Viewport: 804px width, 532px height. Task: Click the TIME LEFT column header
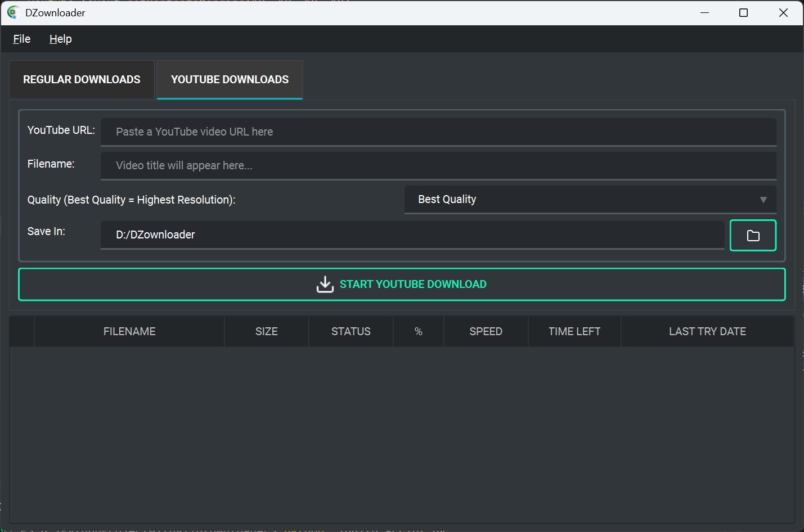pyautogui.click(x=574, y=331)
